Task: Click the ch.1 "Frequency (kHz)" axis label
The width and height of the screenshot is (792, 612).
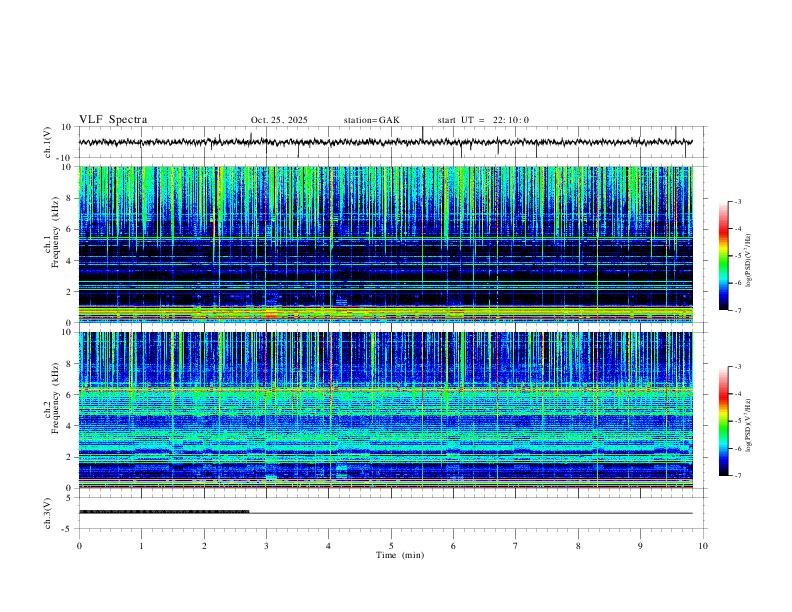Action: click(x=55, y=233)
